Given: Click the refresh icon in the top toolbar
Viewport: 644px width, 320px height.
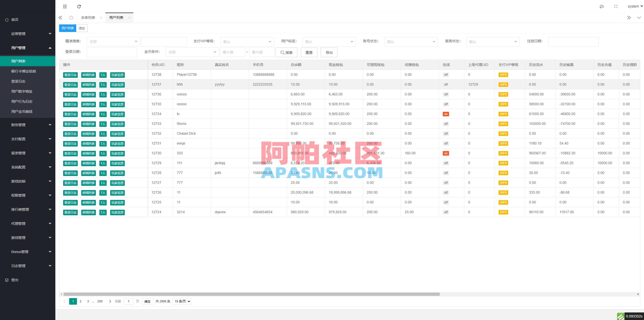Looking at the screenshot, I should coord(79,6).
